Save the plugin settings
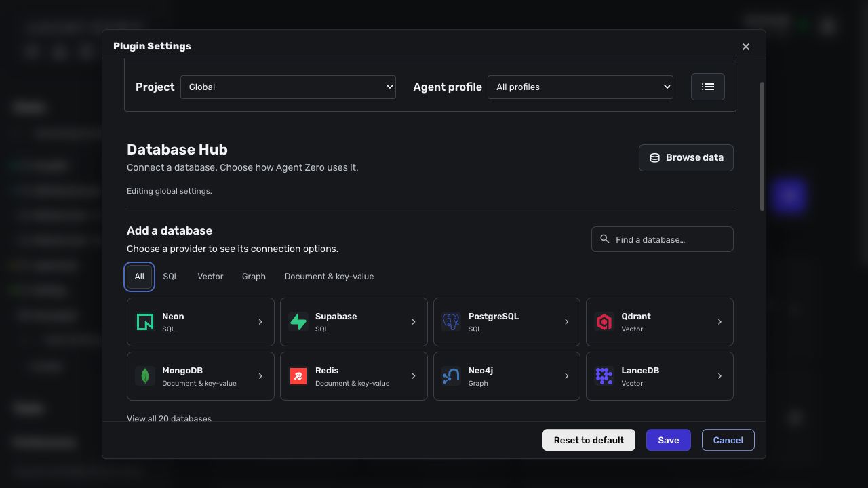868x488 pixels. 669,440
